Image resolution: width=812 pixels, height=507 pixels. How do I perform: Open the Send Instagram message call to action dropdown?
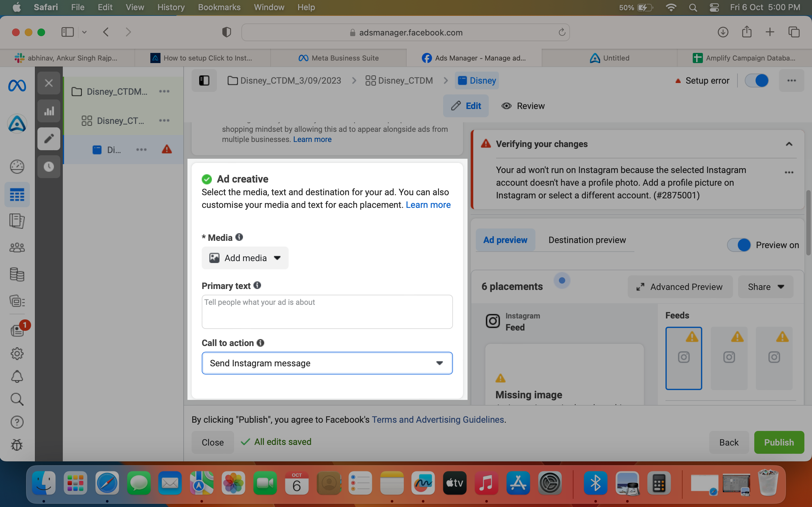[327, 363]
